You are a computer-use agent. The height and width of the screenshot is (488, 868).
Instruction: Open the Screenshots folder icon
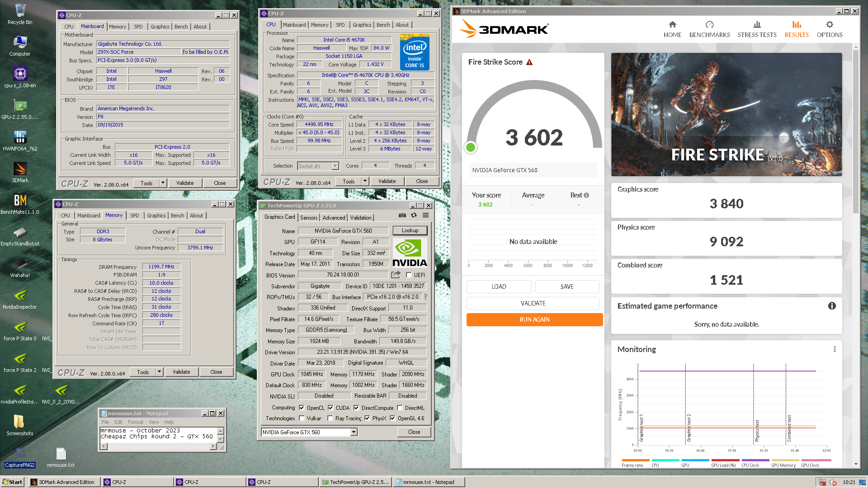[20, 425]
